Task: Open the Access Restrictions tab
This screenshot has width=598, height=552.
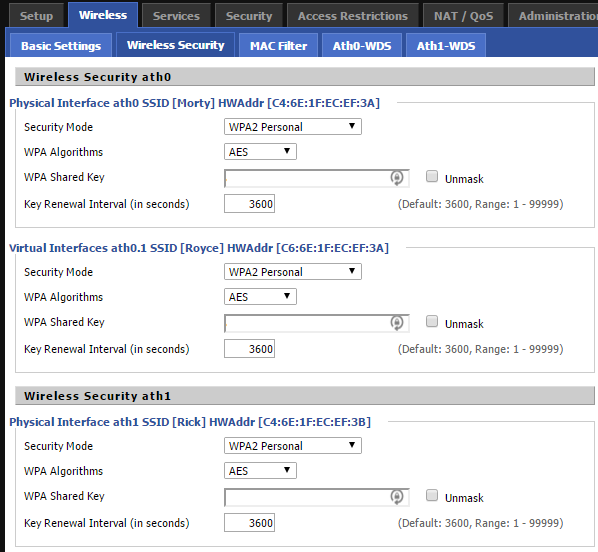Action: [353, 16]
